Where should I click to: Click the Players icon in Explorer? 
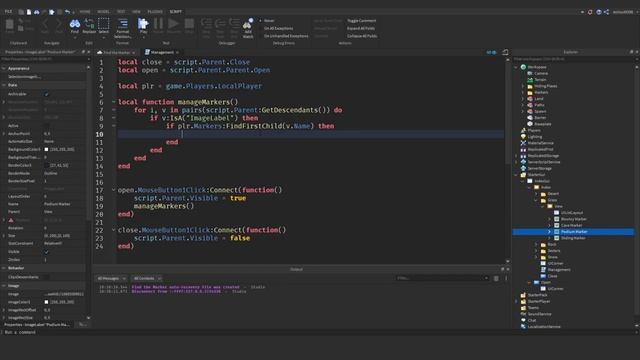tap(523, 130)
